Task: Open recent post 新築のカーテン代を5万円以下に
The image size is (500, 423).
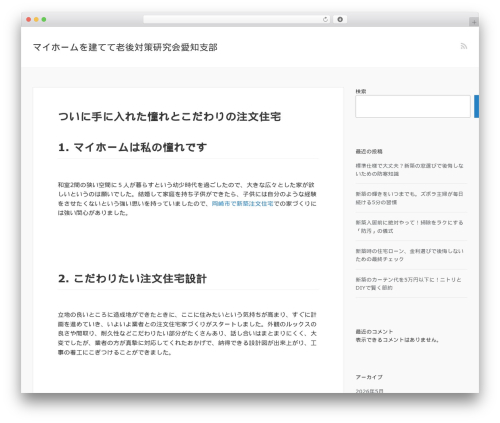Action: 408,284
